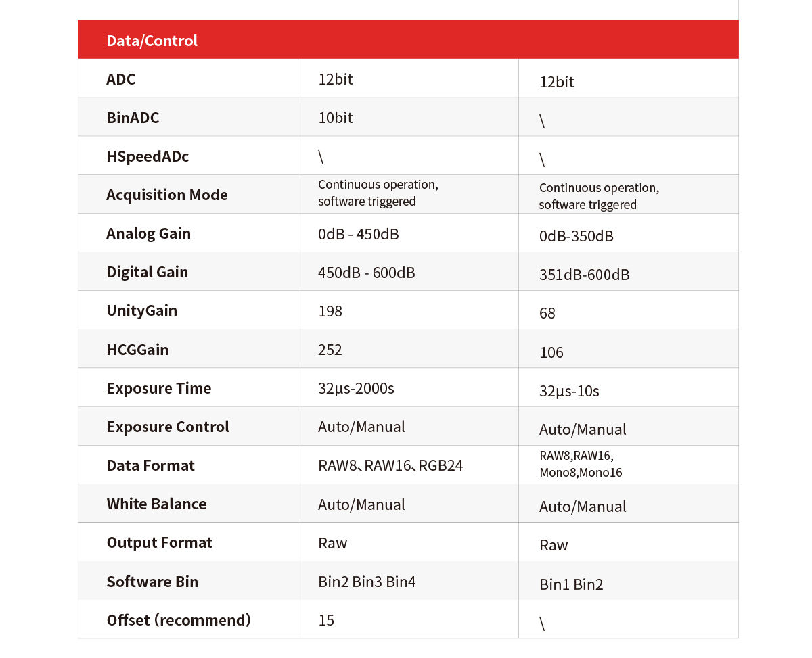812x658 pixels.
Task: Select the 0dB - 450dB analog gain value
Action: click(358, 233)
